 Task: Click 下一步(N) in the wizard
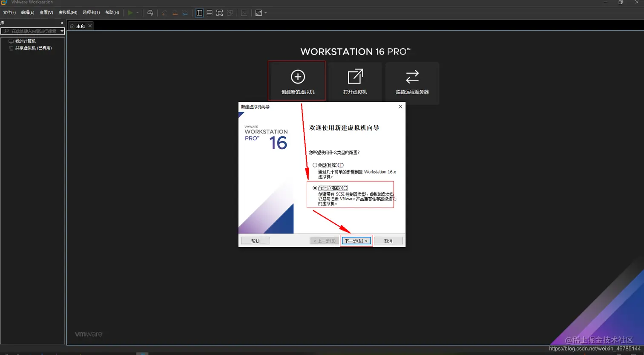click(x=356, y=240)
